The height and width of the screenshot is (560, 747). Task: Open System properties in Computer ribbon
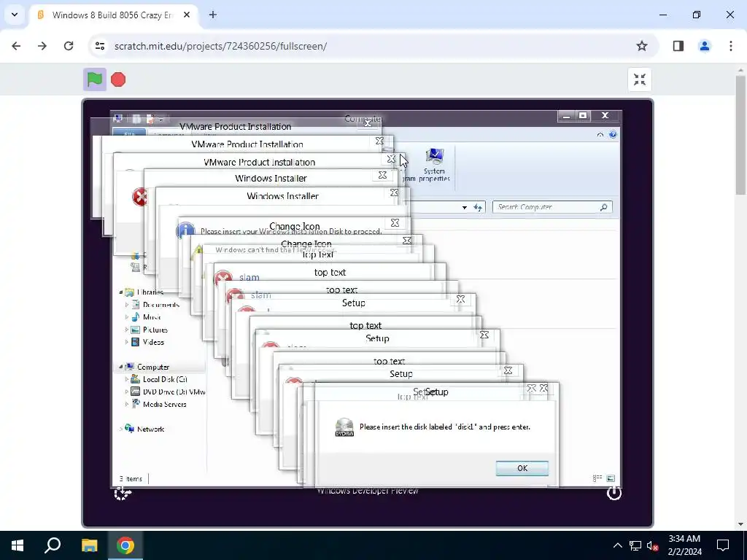tap(434, 165)
